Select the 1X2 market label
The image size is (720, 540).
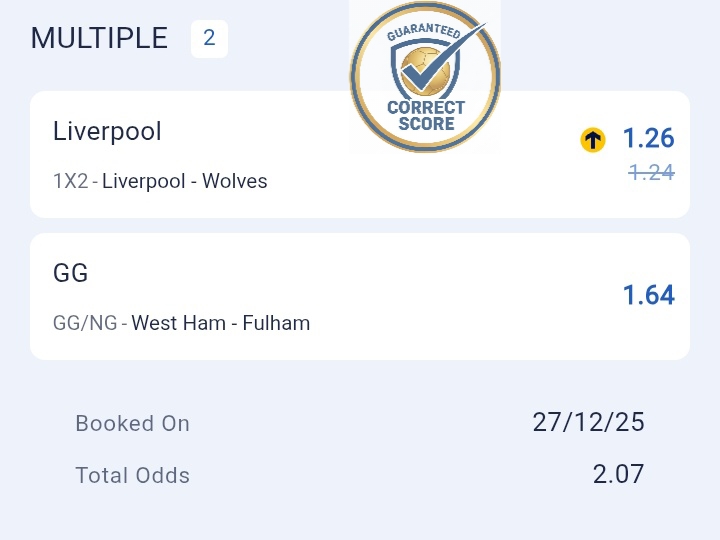click(70, 181)
